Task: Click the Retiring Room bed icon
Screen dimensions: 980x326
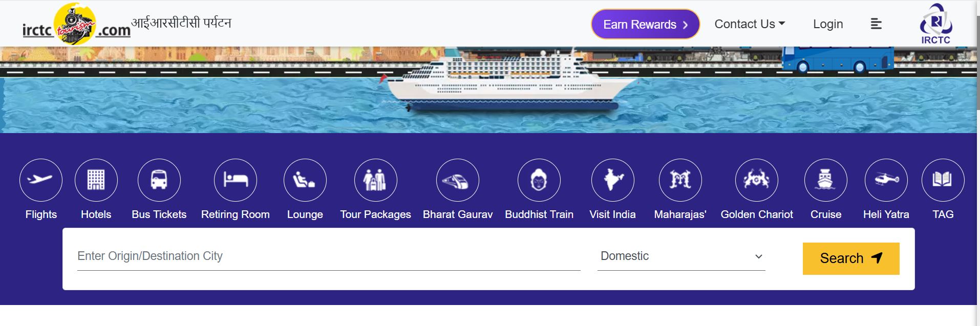Action: (236, 180)
